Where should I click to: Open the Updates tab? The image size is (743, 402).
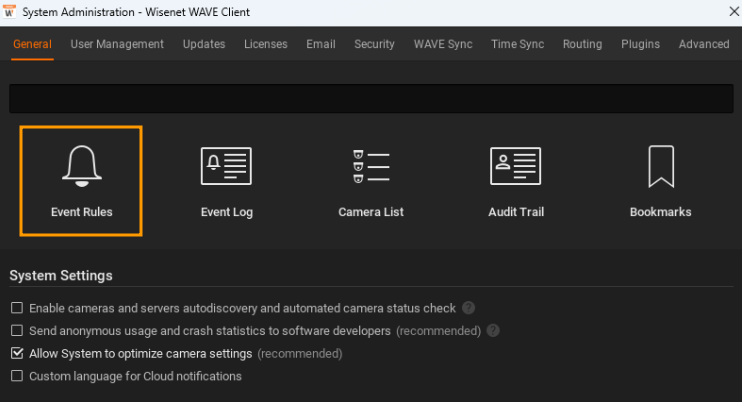[x=204, y=44]
